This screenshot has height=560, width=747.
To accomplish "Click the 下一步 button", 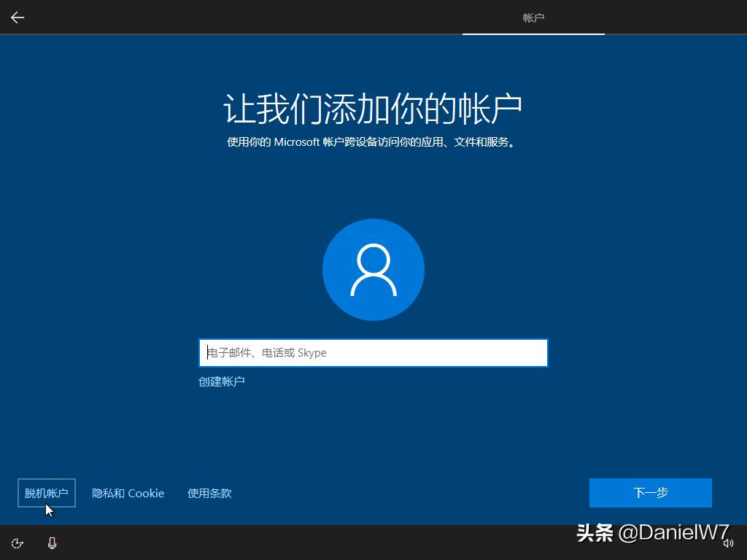I will 650,493.
